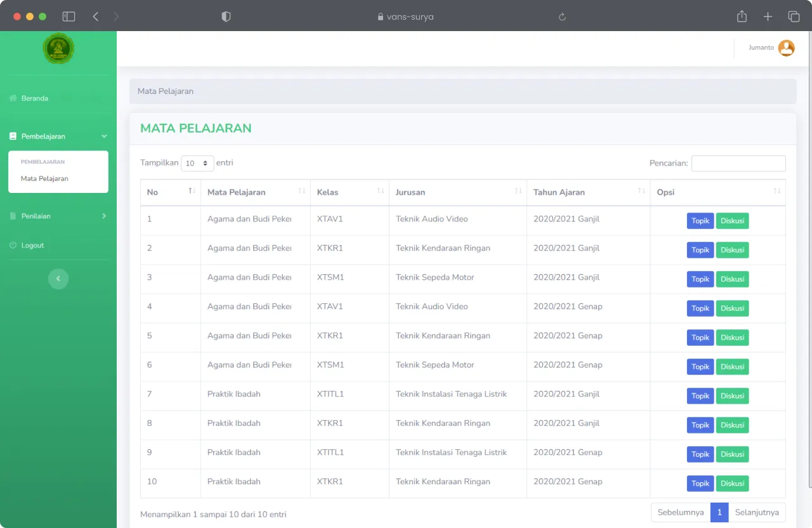812x528 pixels.
Task: Click Diskusi button in row 1
Action: (732, 221)
